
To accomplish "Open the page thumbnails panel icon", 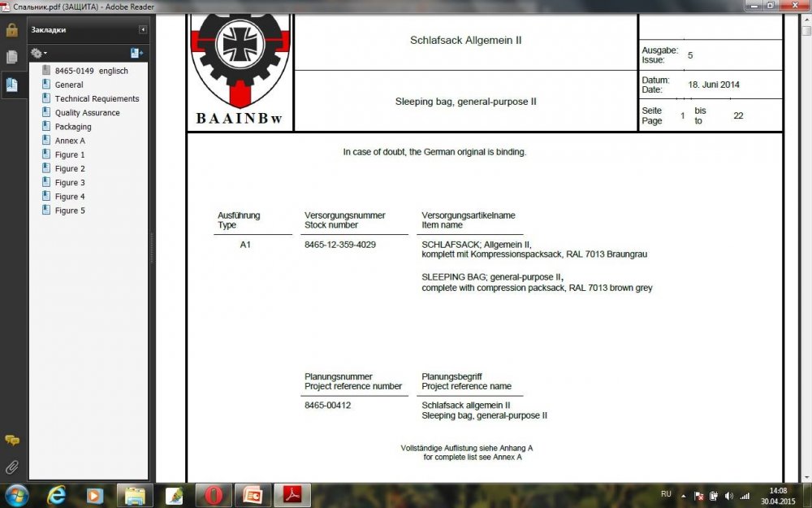I will tap(11, 57).
